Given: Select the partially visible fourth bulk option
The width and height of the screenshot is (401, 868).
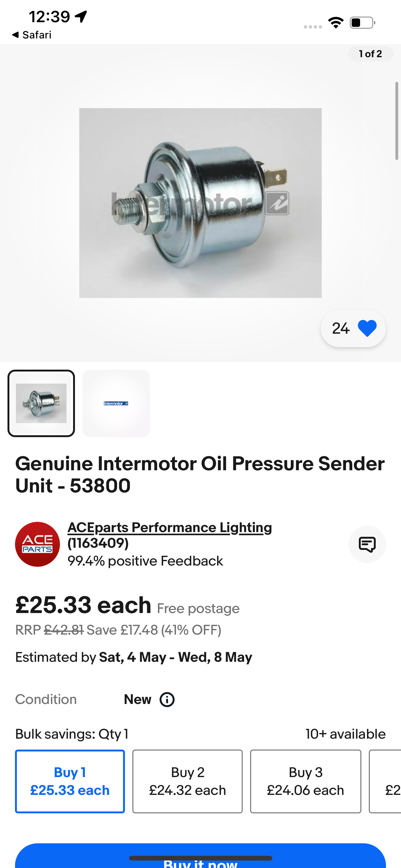Looking at the screenshot, I should [385, 781].
